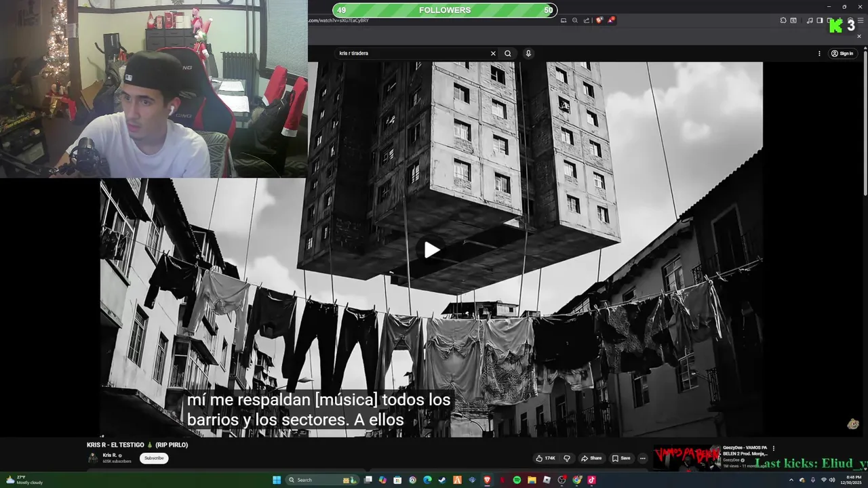The width and height of the screenshot is (868, 488).
Task: Open the media control music note icon
Action: tap(810, 20)
